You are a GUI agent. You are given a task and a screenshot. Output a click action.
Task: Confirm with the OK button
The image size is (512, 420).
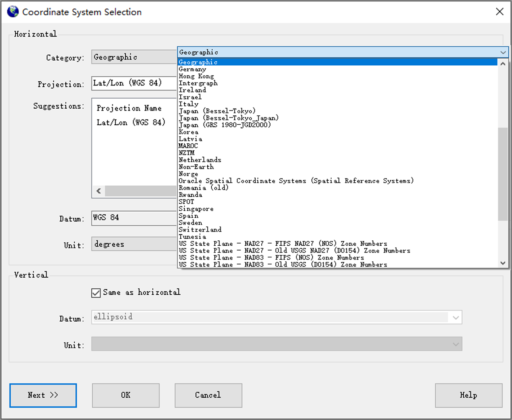click(126, 395)
